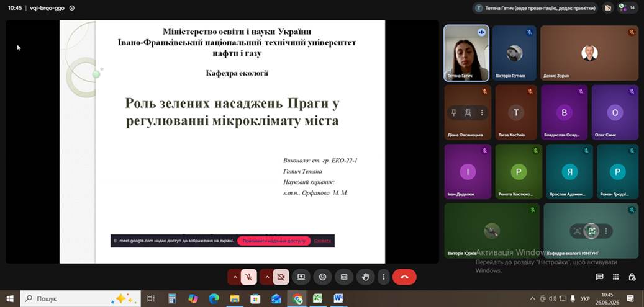Hide the screen sharing notification bar
644x307 pixels.
point(322,241)
